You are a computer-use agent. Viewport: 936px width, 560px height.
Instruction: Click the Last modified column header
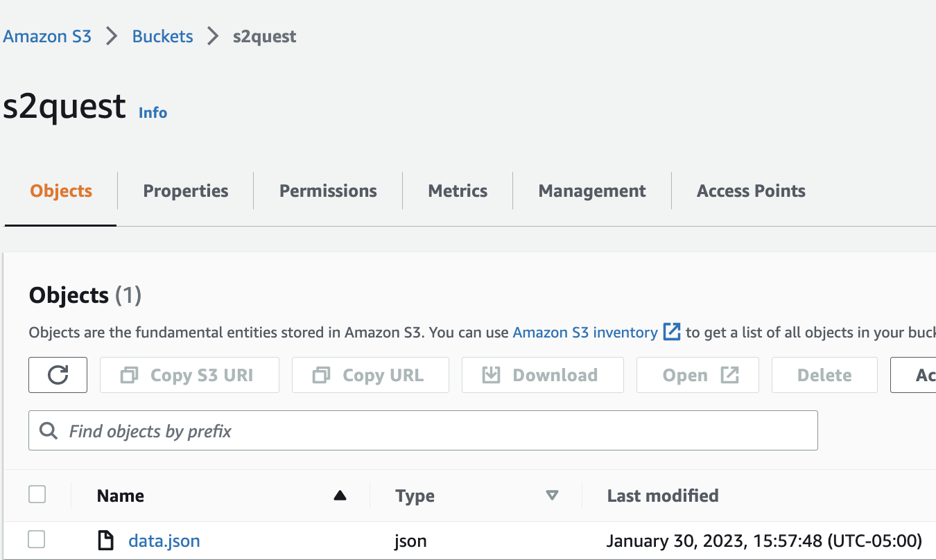point(663,496)
